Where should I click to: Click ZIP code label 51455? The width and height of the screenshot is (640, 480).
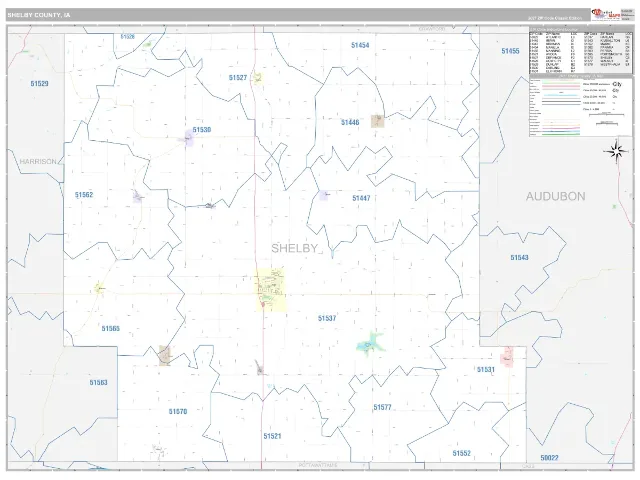(511, 51)
